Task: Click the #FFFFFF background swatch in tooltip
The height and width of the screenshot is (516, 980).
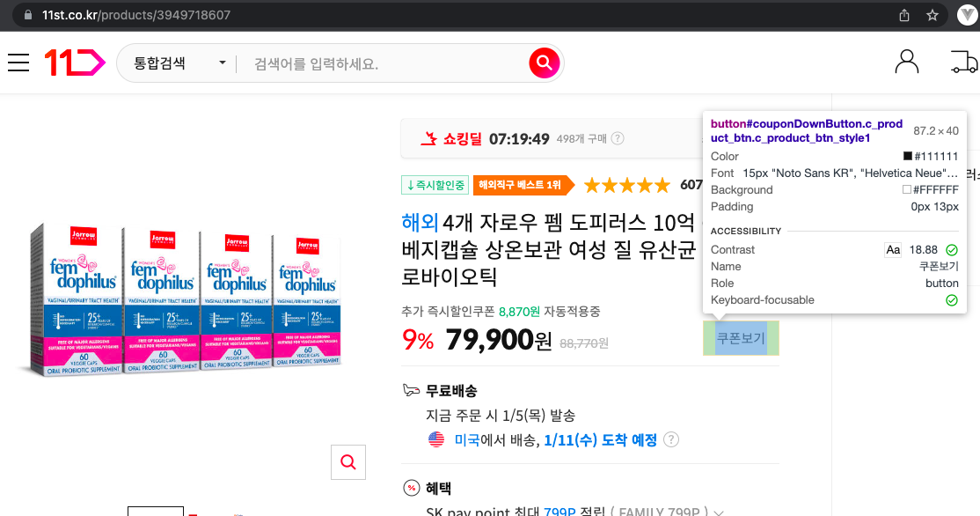Action: click(907, 189)
